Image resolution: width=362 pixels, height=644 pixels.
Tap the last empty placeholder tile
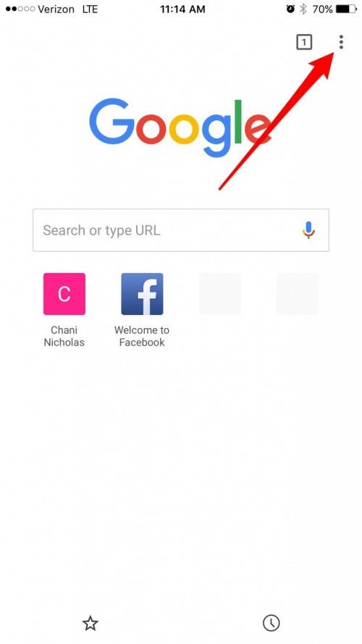[x=298, y=294]
